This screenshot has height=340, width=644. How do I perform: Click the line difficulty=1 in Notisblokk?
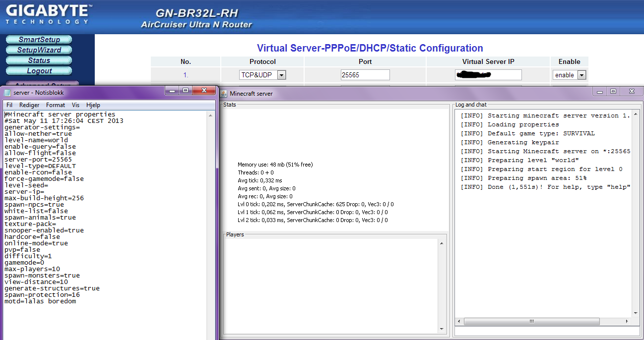pos(28,256)
